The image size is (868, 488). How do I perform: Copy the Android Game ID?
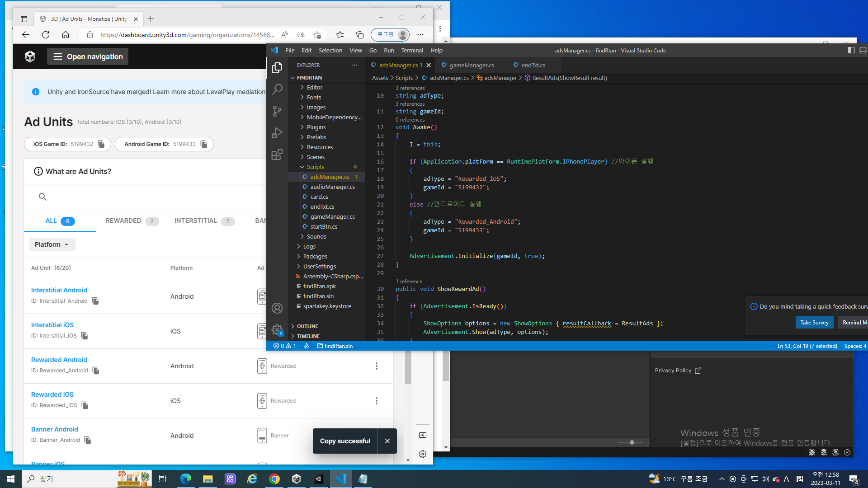(x=204, y=144)
